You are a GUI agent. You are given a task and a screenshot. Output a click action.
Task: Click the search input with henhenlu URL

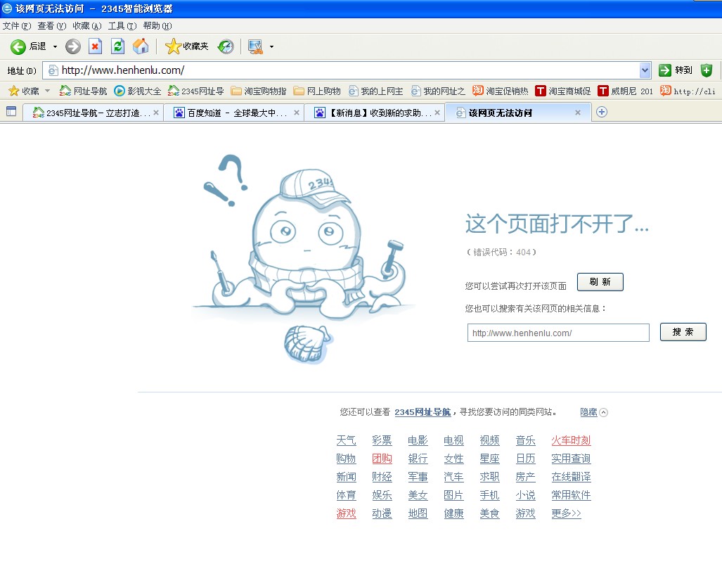[x=558, y=333]
